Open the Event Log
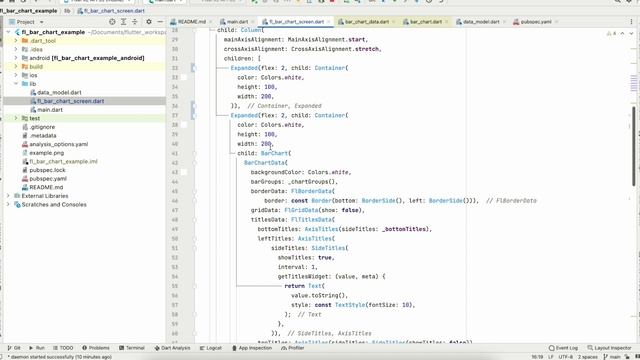 point(563,348)
